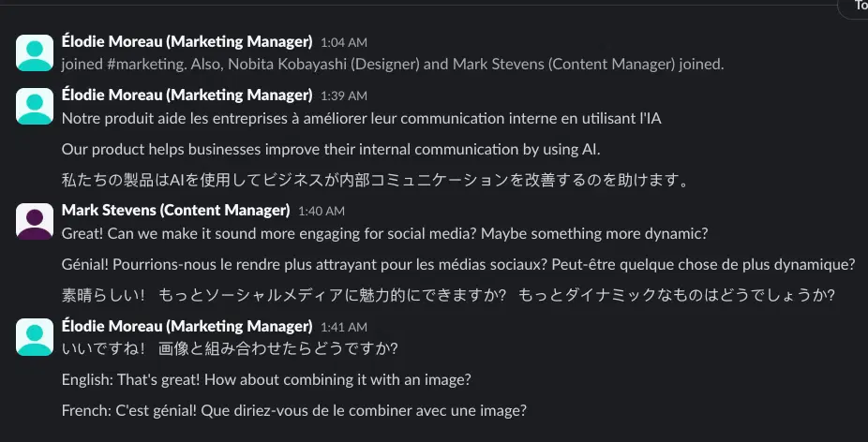
Task: Click the 'Génial! Pourrions-nous' French translation line
Action: point(458,264)
